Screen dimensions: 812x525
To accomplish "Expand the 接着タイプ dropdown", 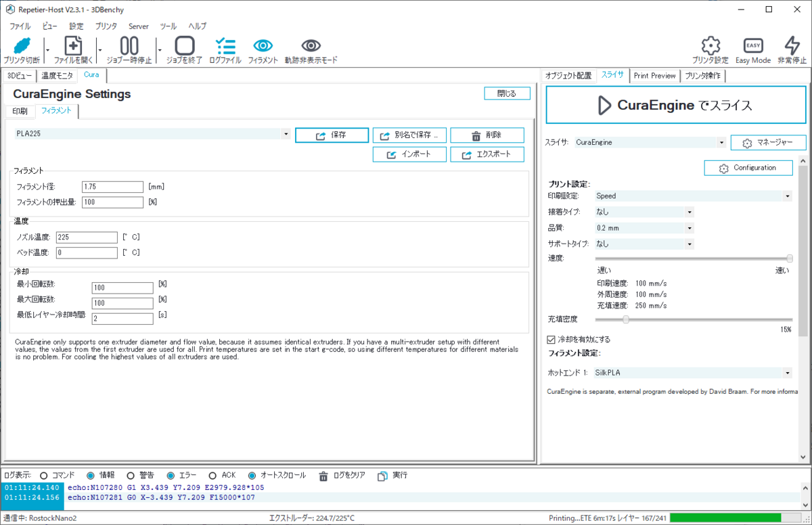I will coord(690,212).
